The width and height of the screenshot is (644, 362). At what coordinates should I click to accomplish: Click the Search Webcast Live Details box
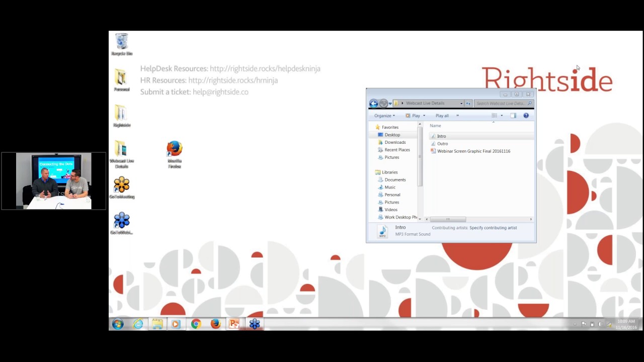[503, 104]
